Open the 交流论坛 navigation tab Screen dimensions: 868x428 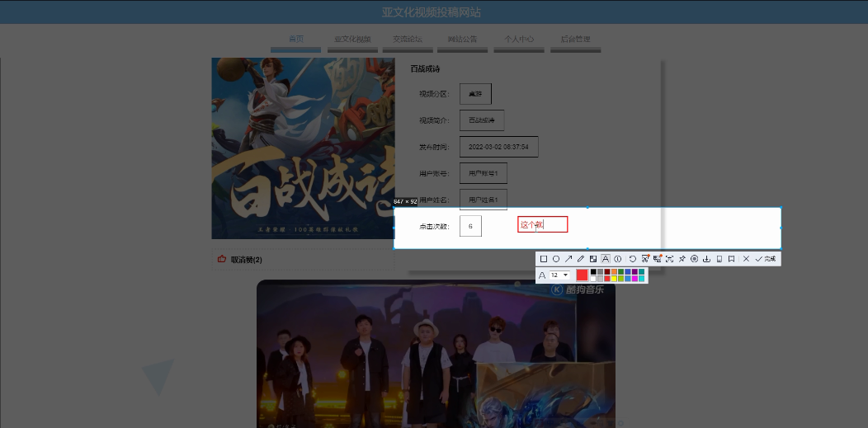pyautogui.click(x=408, y=40)
